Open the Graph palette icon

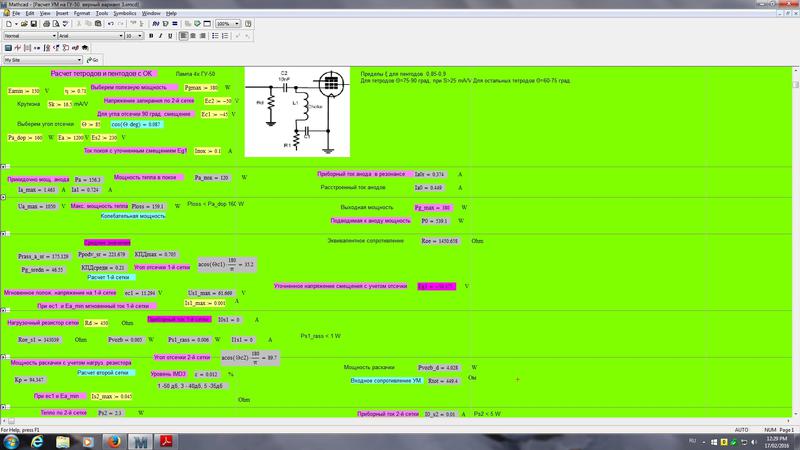[18, 47]
